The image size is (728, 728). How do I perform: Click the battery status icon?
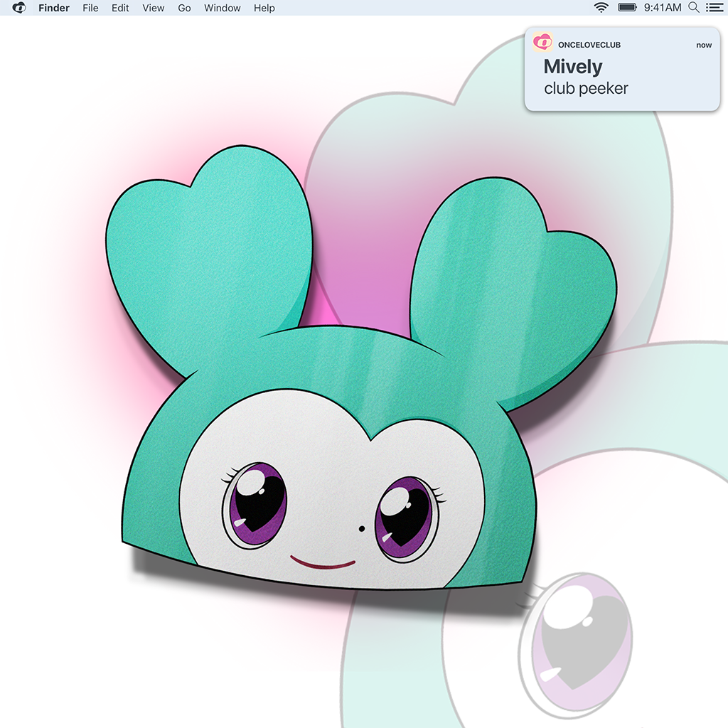[x=627, y=8]
